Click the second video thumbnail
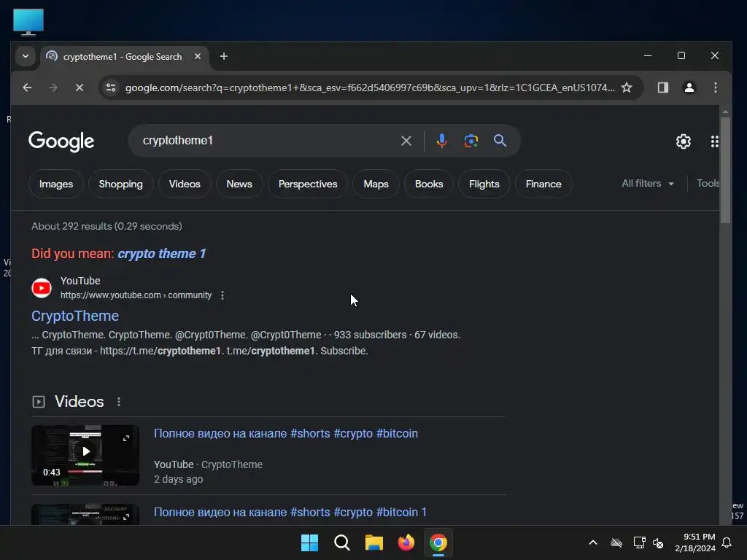 (x=85, y=515)
